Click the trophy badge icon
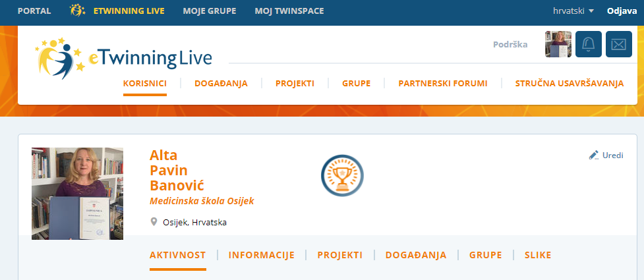 (x=342, y=175)
